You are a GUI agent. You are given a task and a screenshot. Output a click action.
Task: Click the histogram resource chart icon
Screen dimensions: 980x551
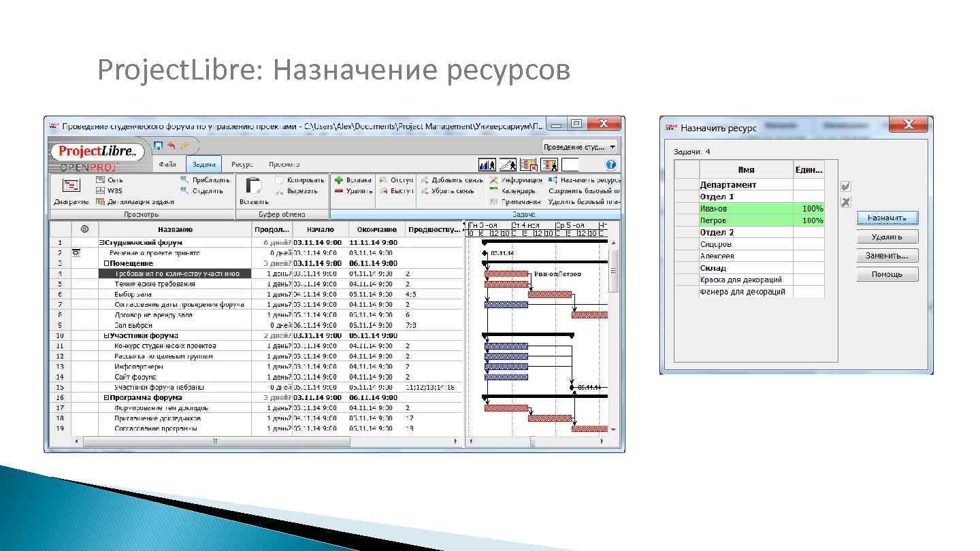pos(487,165)
